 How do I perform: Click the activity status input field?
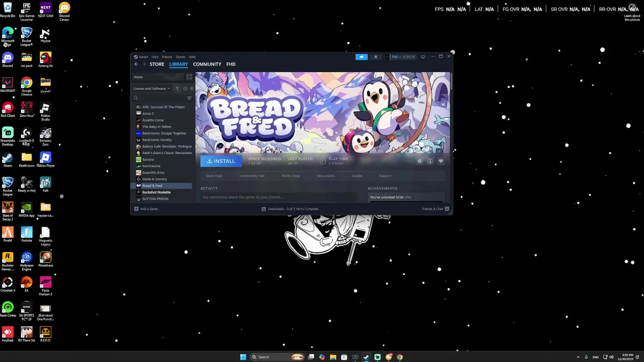278,197
